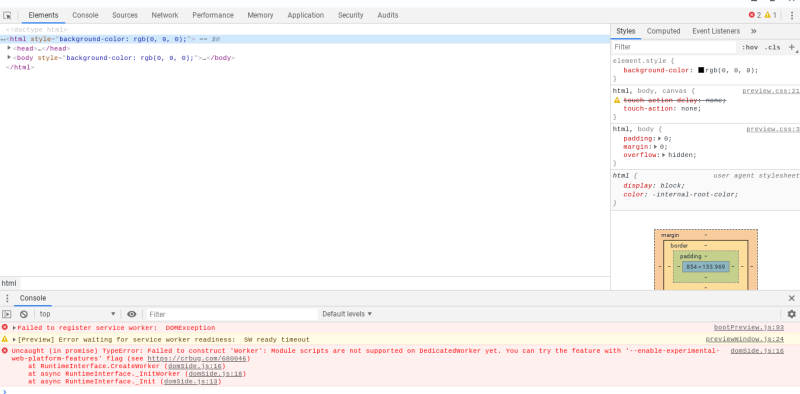Click the html breadcrumb at the bottom
Image resolution: width=800 pixels, height=394 pixels.
coord(9,283)
